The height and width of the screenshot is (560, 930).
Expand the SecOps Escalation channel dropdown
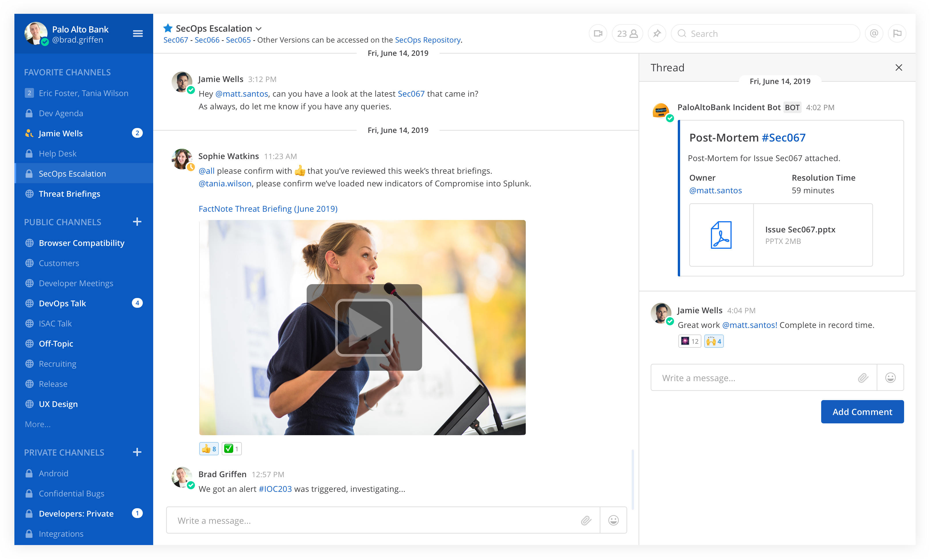tap(260, 28)
